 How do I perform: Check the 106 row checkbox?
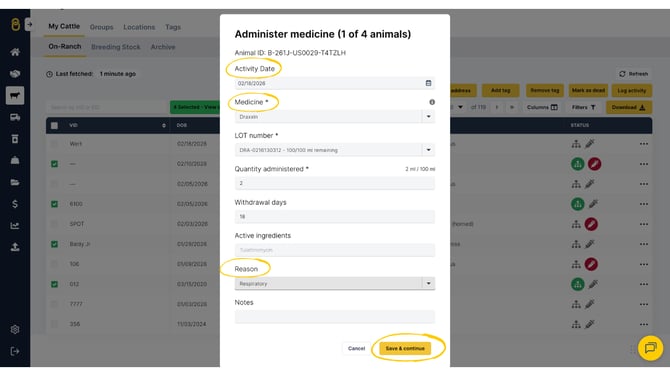[54, 264]
